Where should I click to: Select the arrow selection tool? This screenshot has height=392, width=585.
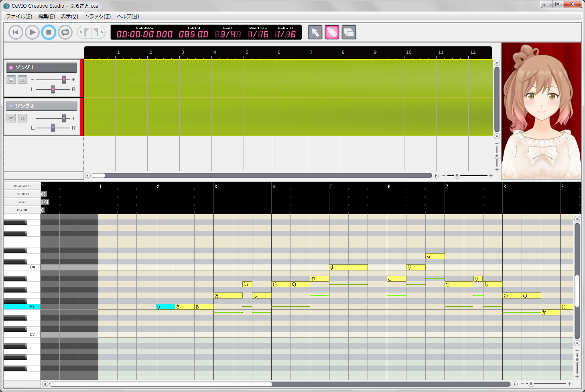(x=315, y=32)
